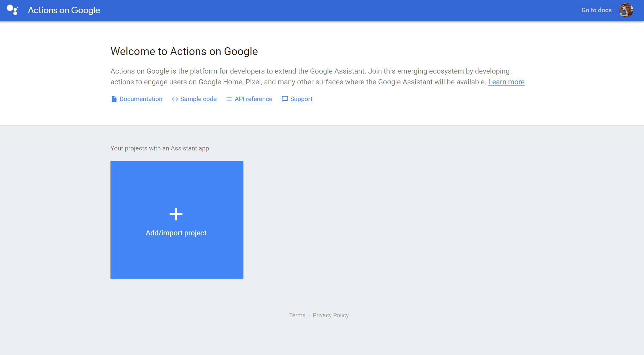Click Learn more about extending Google Assistant
This screenshot has width=644, height=355.
[x=506, y=82]
